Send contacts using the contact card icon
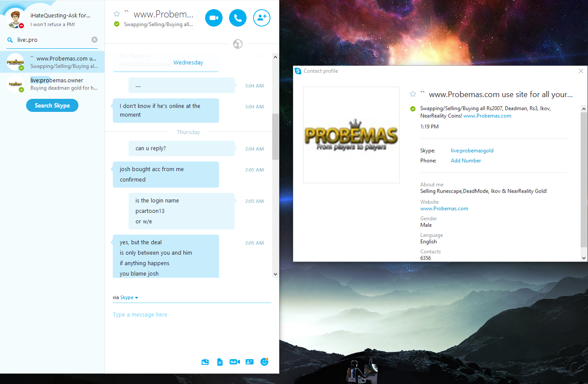 click(250, 362)
